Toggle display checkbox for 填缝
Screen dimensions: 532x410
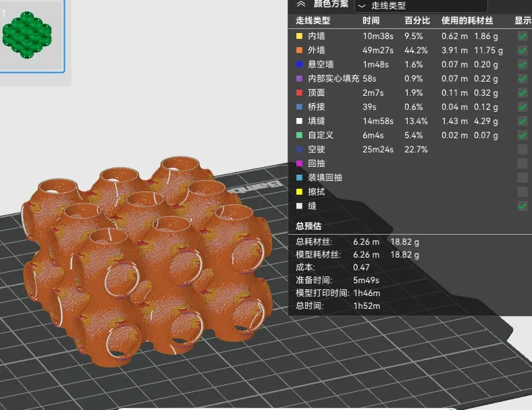[x=523, y=121]
